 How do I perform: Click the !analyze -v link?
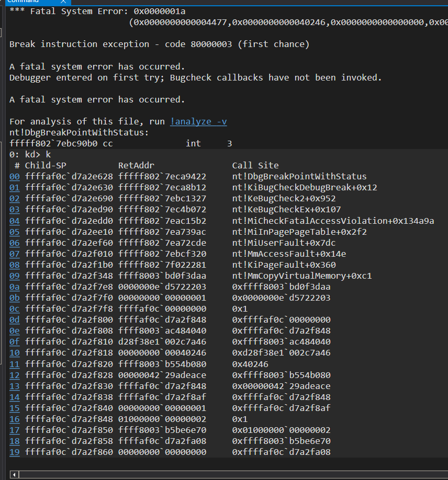[x=198, y=121]
